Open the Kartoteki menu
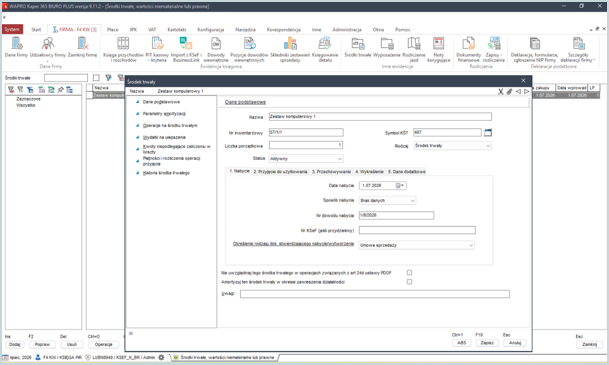Viewport: 609px width, 365px height. pyautogui.click(x=177, y=30)
